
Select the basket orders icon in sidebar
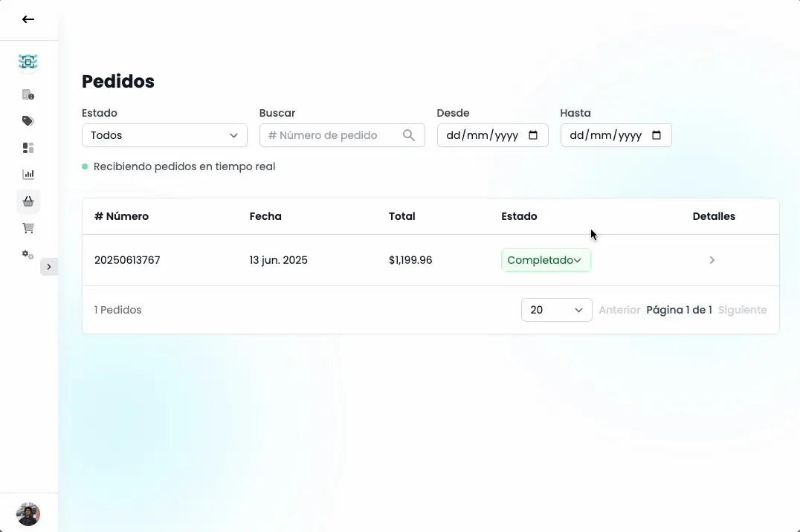click(28, 201)
